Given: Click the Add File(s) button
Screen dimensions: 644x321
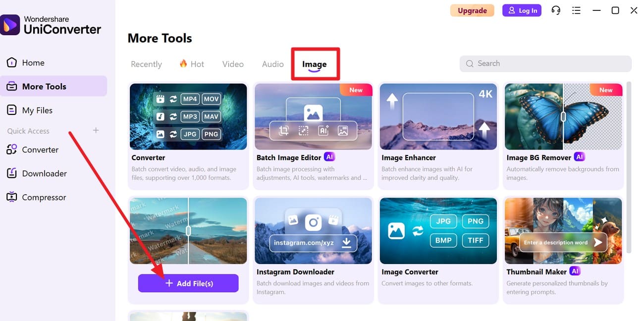Looking at the screenshot, I should [188, 283].
